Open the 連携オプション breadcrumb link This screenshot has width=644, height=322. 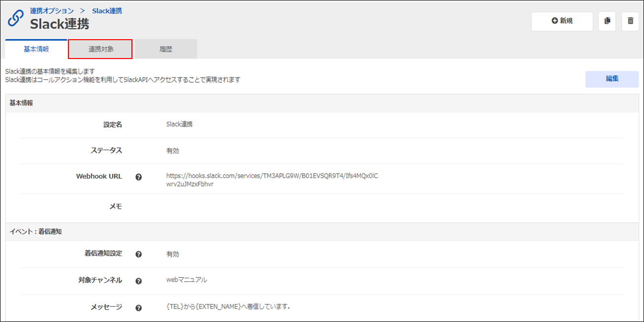coord(52,11)
